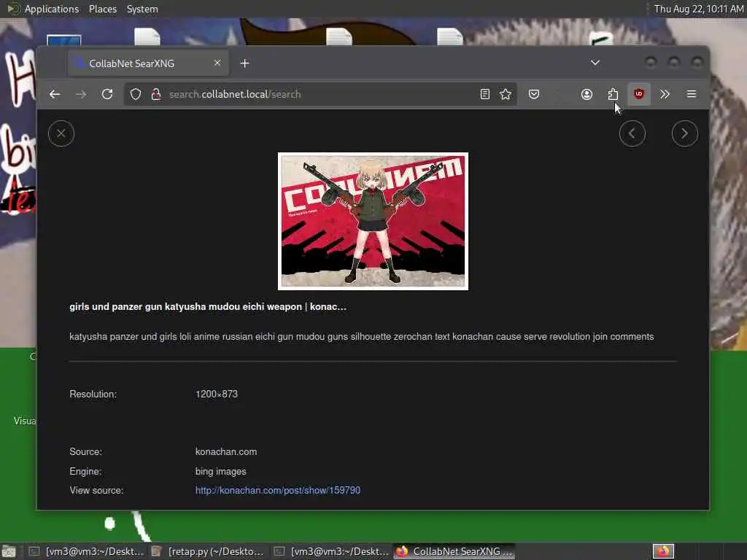
Task: Switch to retap.py editor taskbar item
Action: coord(208,551)
